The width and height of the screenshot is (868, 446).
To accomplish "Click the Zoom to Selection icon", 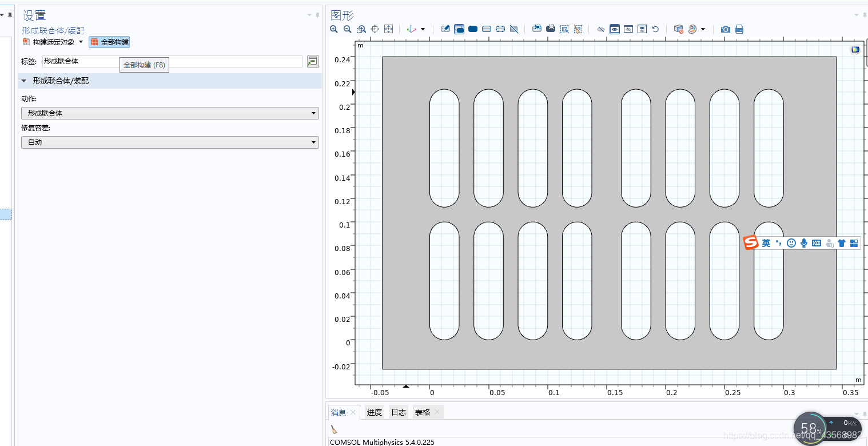I will (375, 29).
